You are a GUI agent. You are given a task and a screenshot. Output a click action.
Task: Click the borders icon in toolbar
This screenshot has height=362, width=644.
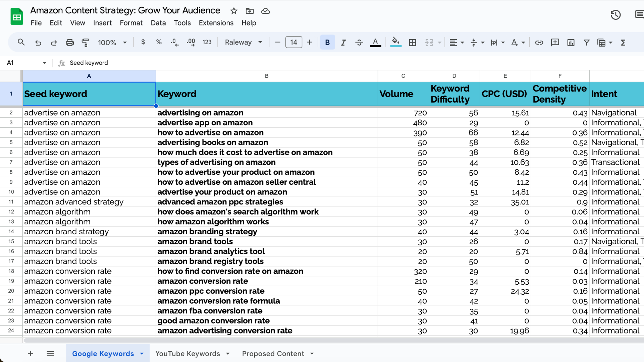coord(413,43)
